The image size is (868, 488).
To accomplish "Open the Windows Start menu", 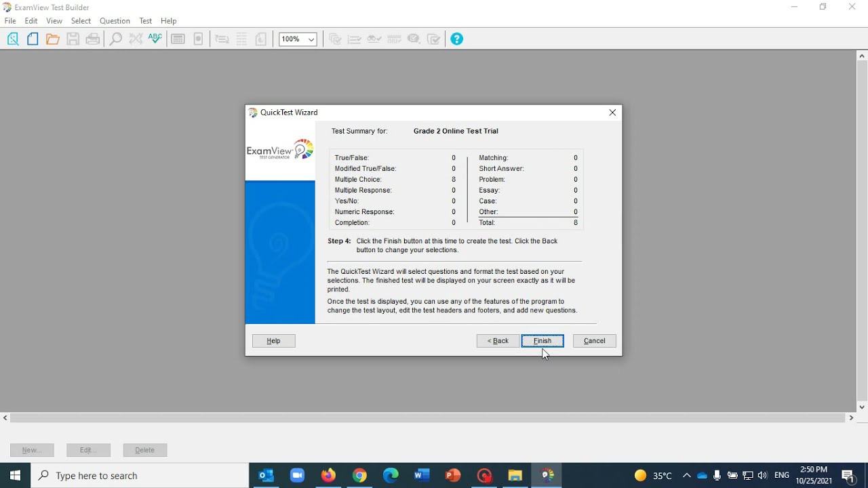I will pyautogui.click(x=15, y=476).
